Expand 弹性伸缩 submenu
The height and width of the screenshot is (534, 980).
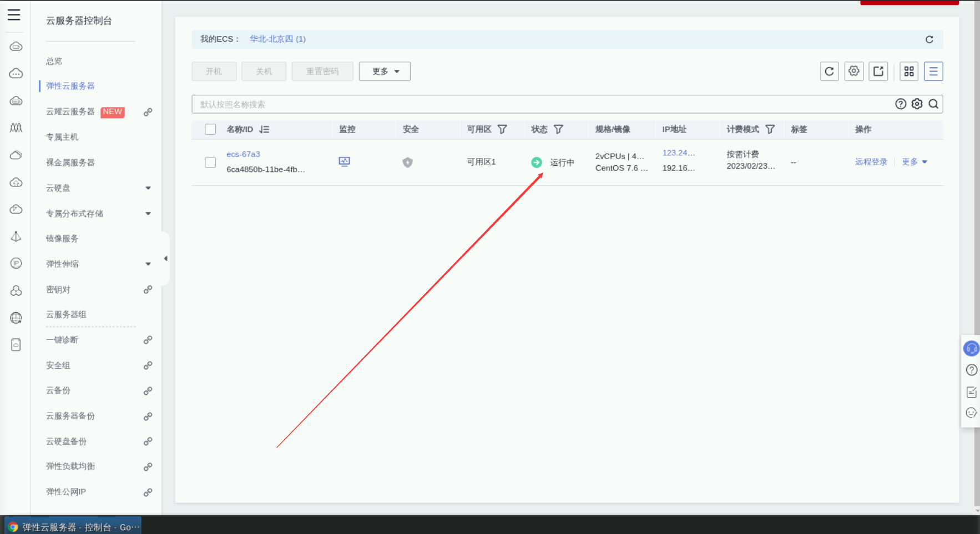tap(148, 264)
